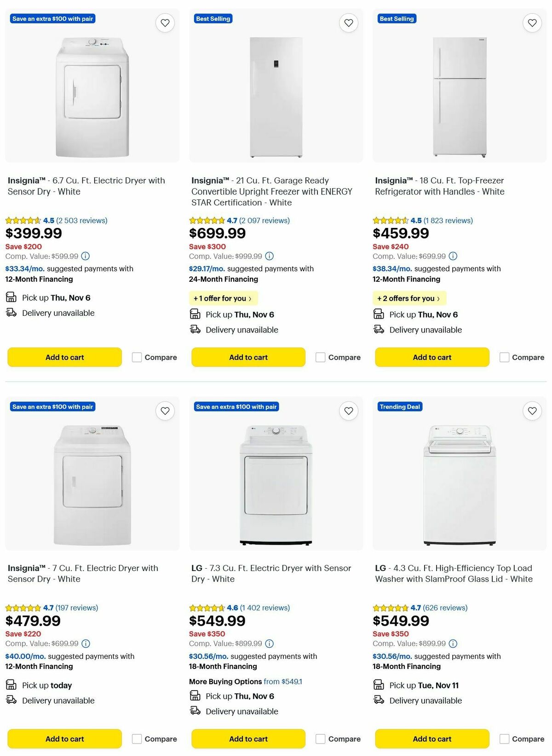Open reviews link showing 2 503 reviews
The height and width of the screenshot is (756, 552).
click(81, 221)
